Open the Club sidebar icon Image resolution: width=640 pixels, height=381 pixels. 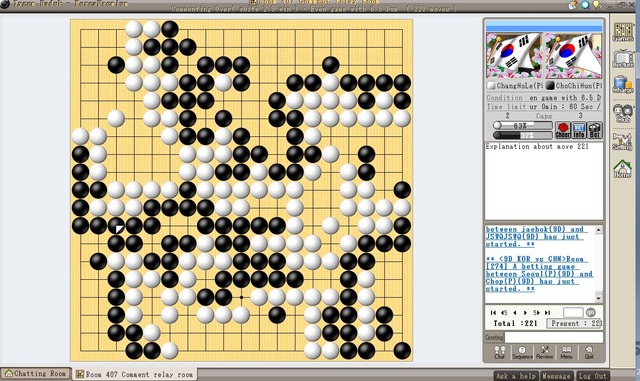623,113
